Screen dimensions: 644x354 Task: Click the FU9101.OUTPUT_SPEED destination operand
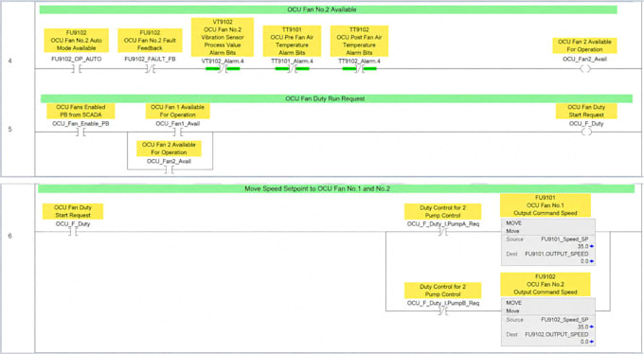[557, 254]
